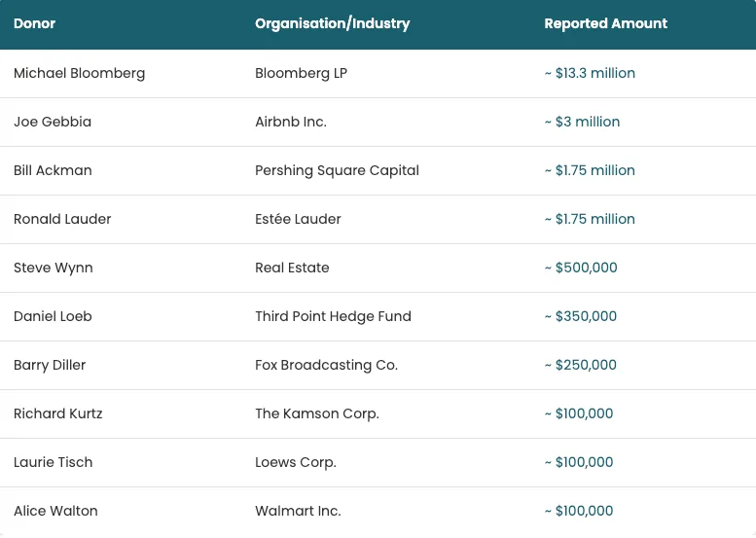Click the ~ $500,000 amount

581,268
